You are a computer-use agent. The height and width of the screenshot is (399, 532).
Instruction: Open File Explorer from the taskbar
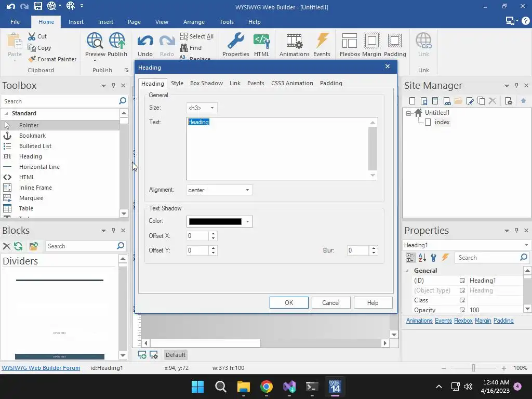pyautogui.click(x=243, y=387)
